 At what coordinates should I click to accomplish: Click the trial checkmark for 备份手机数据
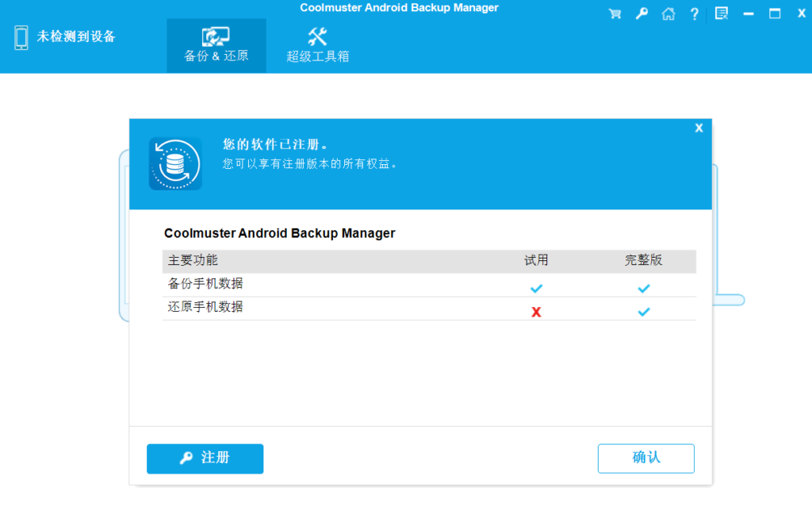[x=537, y=288]
